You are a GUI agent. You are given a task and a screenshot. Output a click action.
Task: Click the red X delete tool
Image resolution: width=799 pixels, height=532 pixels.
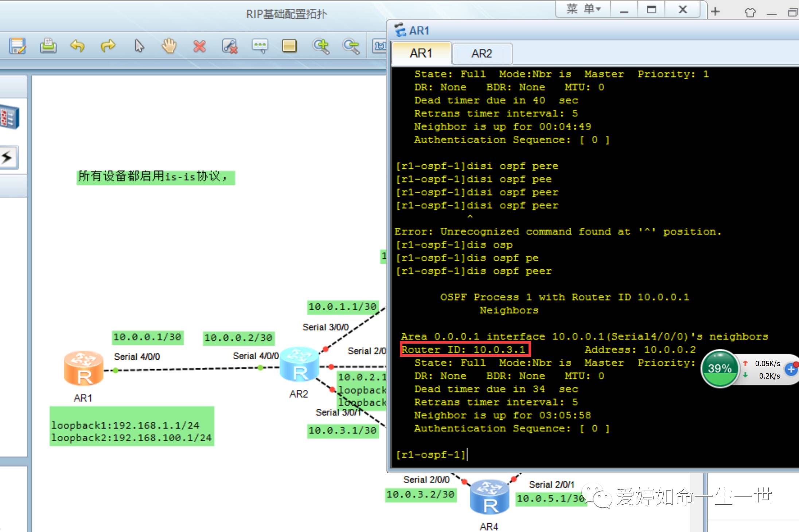tap(199, 46)
